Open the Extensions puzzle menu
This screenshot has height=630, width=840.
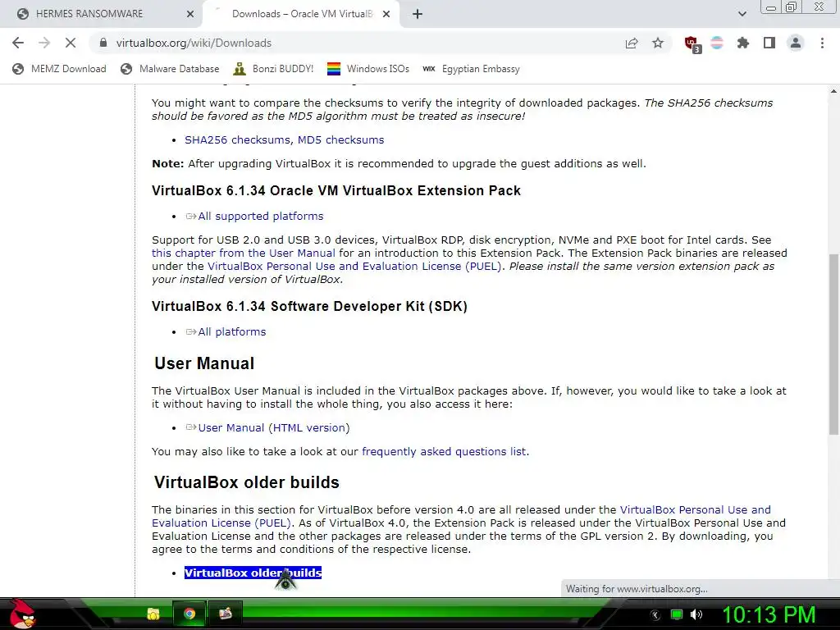[x=743, y=43]
